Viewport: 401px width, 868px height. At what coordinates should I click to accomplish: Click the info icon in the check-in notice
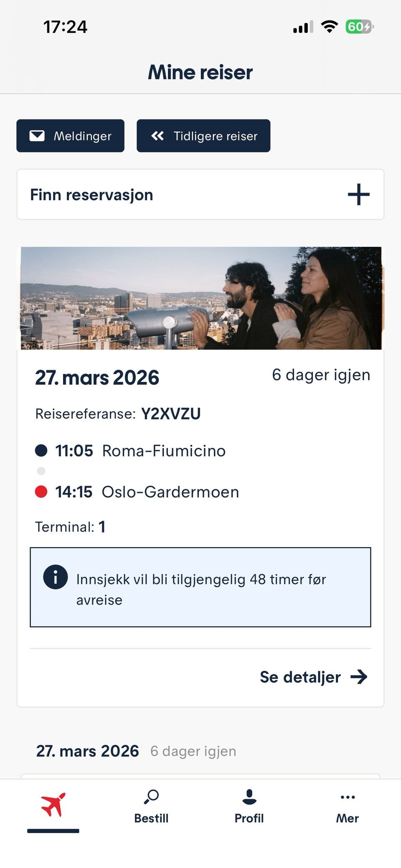click(55, 578)
